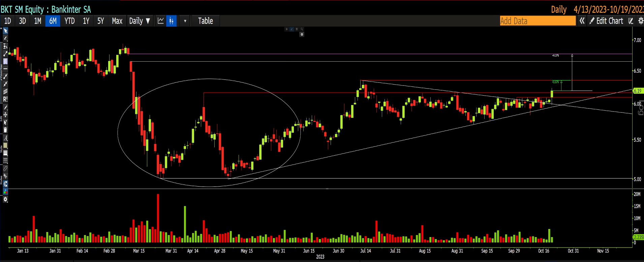Click the Favorites section label on toolbar
Viewport: 644px width, 262px height.
pyautogui.click(x=1, y=72)
